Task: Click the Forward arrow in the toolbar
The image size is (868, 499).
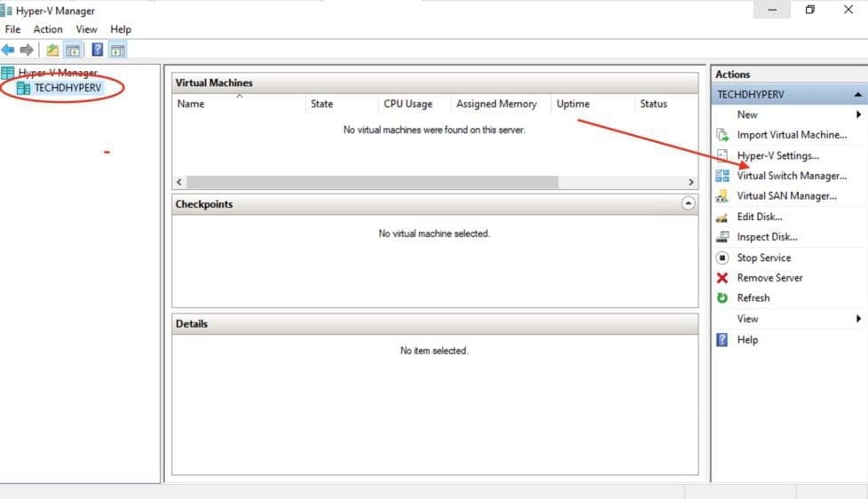Action: [27, 50]
